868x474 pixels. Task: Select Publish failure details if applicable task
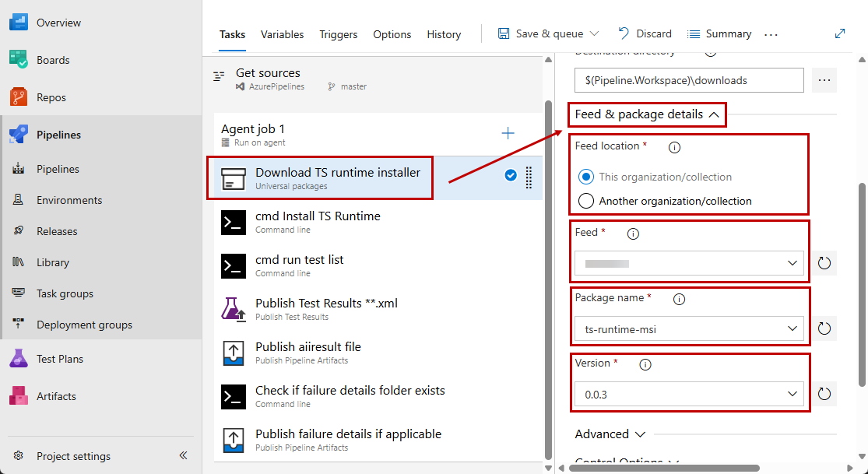378,440
